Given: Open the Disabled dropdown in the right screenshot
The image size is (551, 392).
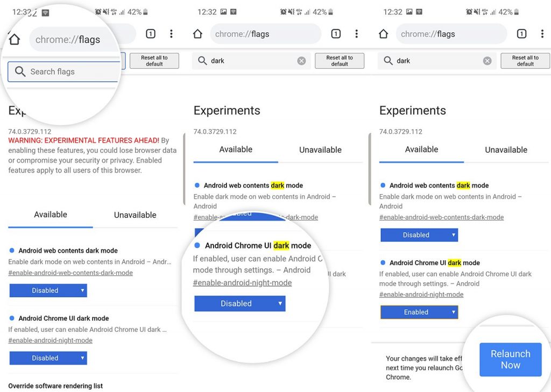Looking at the screenshot, I should point(419,235).
